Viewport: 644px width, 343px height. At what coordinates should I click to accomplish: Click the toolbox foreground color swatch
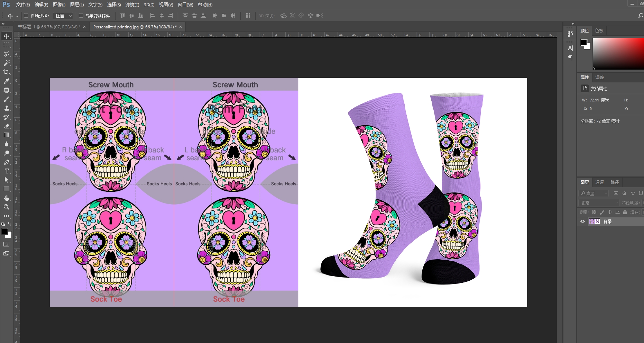(x=5, y=232)
